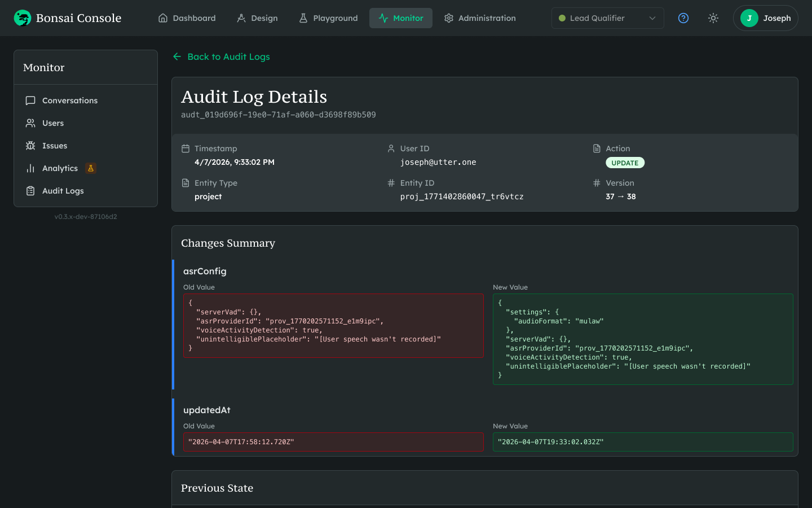The width and height of the screenshot is (812, 508).
Task: Click the Users people icon in sidebar
Action: (x=30, y=123)
